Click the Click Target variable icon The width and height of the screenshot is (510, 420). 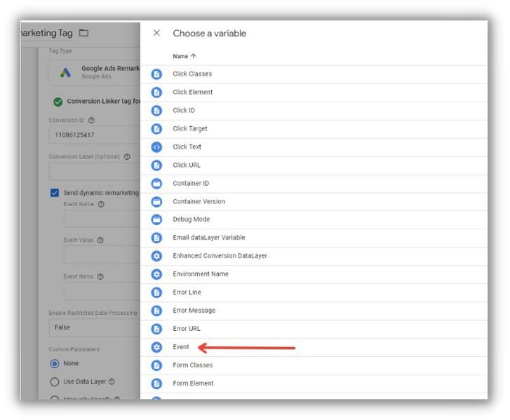coord(156,129)
